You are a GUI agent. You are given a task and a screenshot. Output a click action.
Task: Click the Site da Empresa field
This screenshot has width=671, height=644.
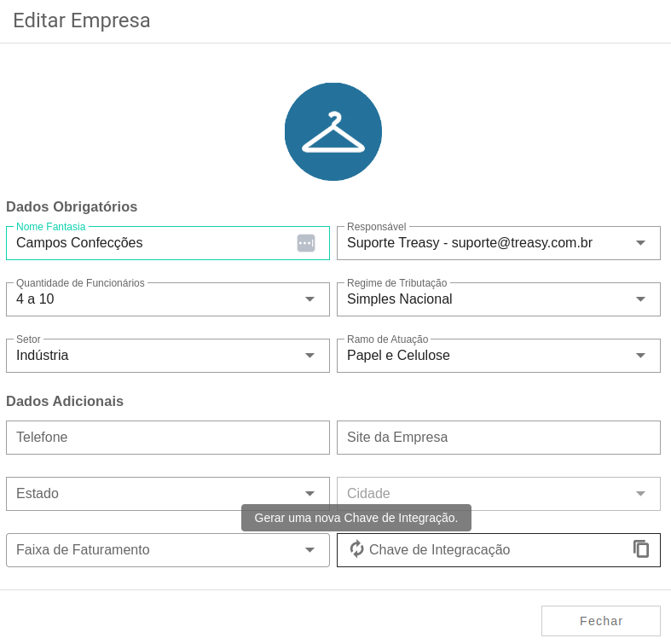pyautogui.click(x=499, y=438)
